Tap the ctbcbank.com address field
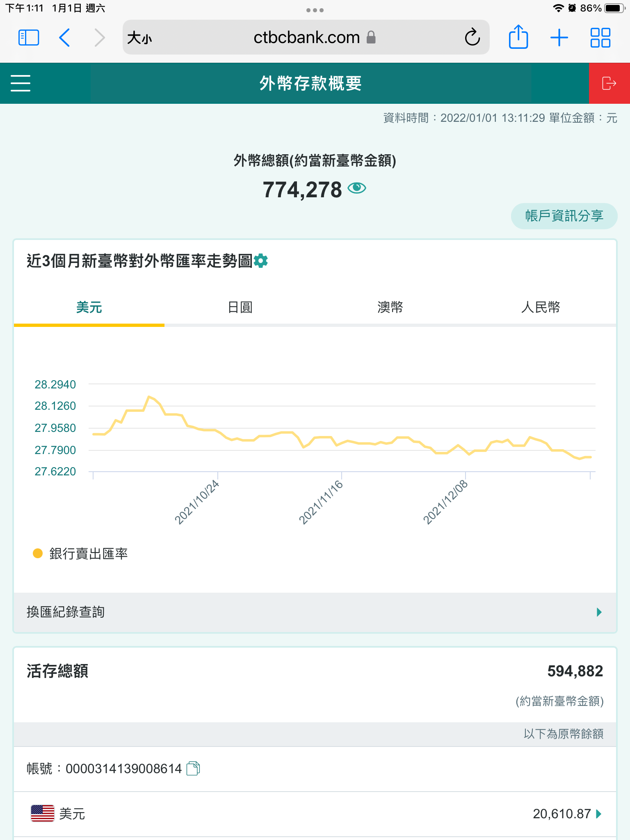The height and width of the screenshot is (840, 630). (306, 38)
